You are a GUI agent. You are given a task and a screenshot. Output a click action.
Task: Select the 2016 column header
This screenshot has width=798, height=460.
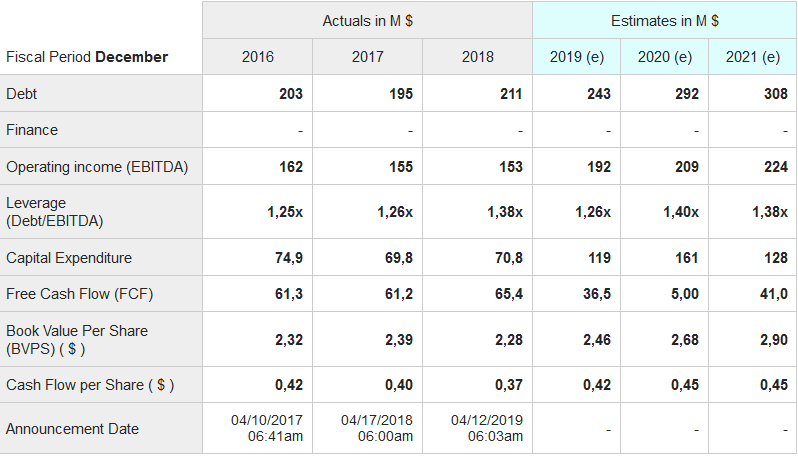coord(258,57)
